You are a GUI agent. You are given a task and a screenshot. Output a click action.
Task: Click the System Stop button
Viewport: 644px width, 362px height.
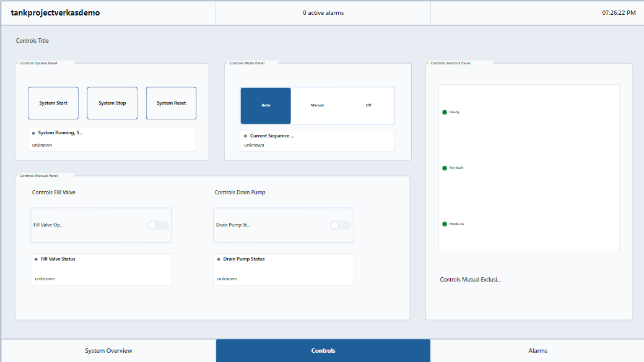112,103
